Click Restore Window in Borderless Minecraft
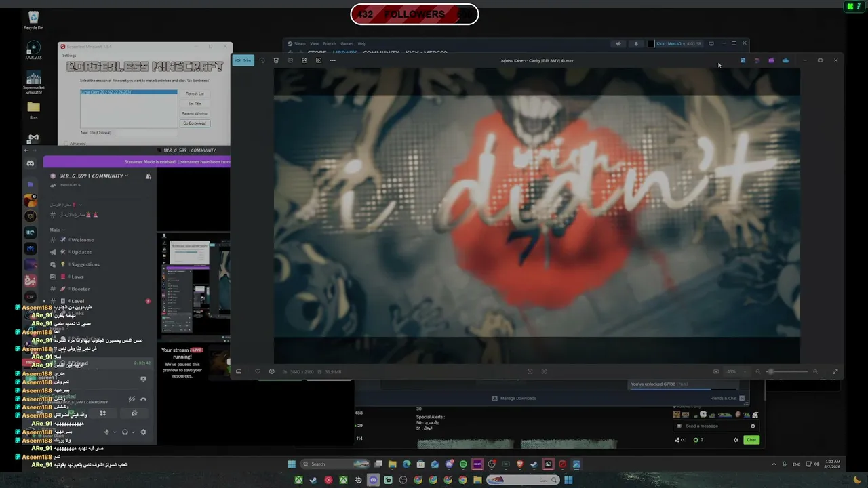The image size is (868, 488). coord(195,113)
